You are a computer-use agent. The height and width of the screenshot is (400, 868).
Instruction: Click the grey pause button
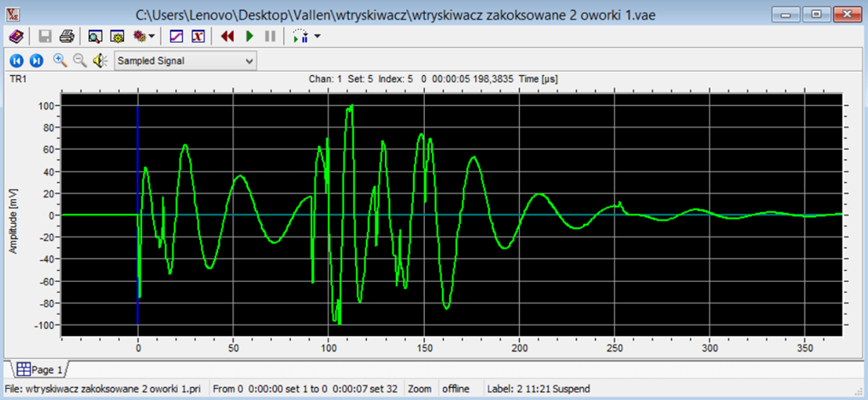pos(270,37)
